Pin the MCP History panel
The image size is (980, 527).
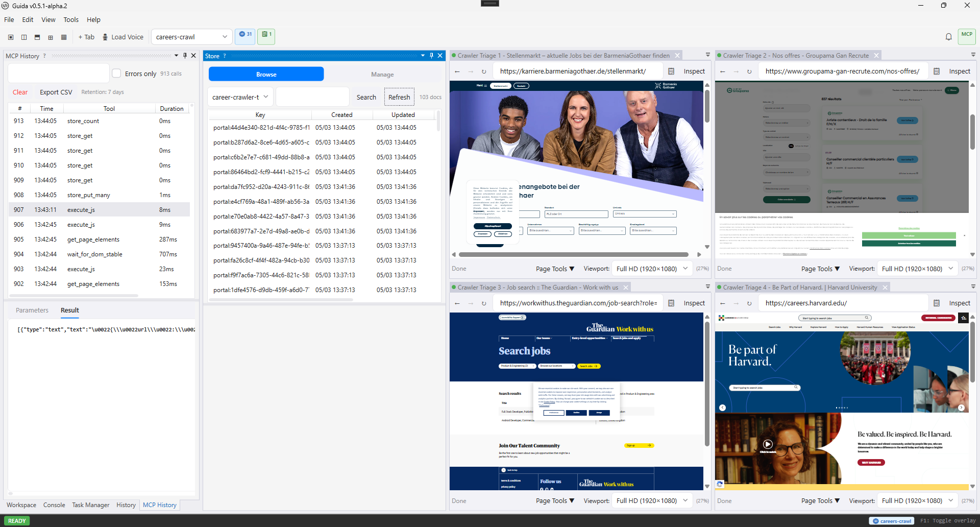(185, 56)
